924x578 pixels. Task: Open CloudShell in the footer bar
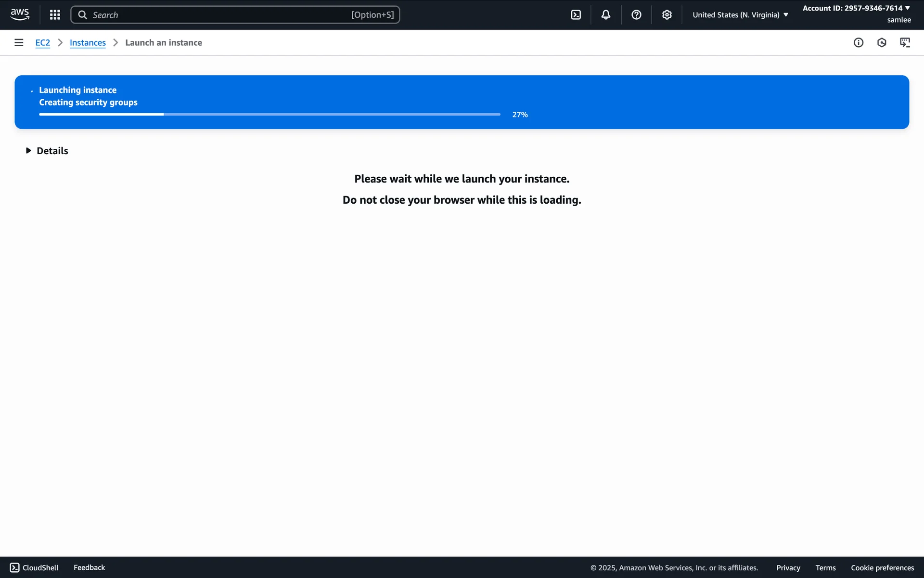pos(34,567)
